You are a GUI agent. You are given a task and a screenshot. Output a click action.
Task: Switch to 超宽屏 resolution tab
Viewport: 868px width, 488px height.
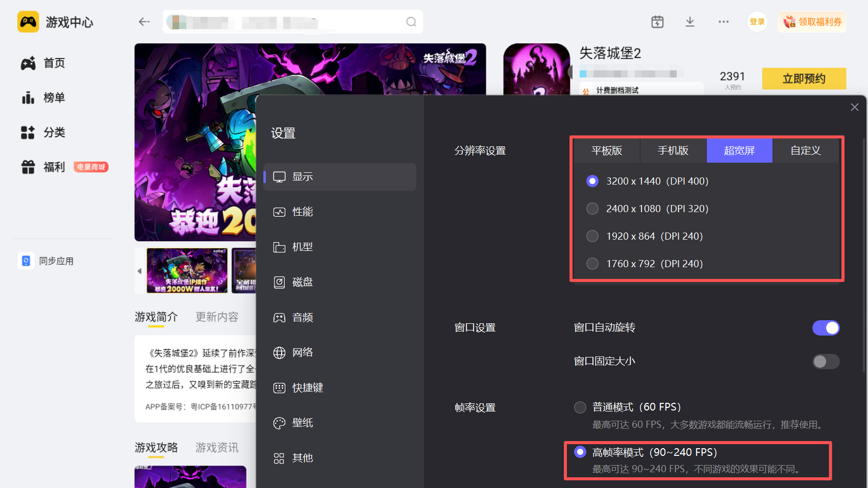click(x=739, y=151)
